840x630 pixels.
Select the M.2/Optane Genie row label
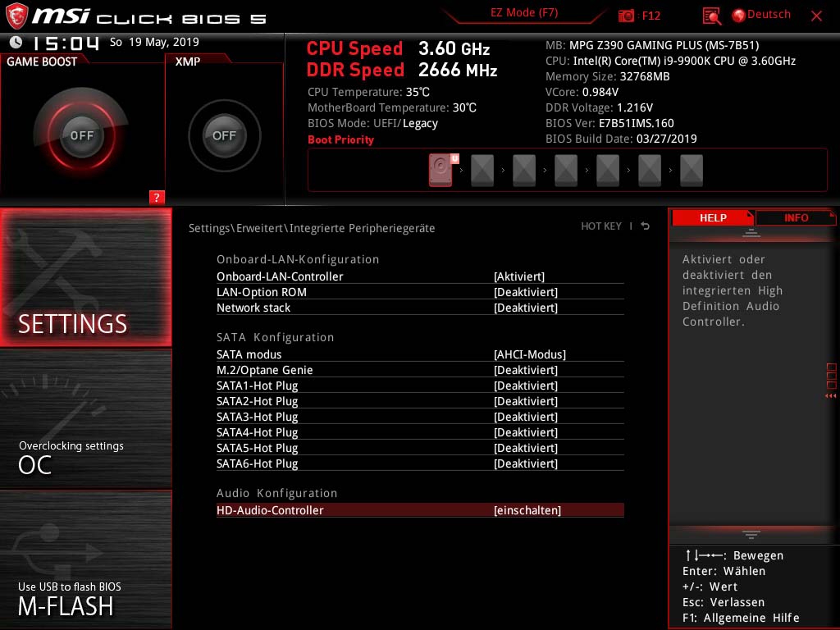tap(265, 370)
